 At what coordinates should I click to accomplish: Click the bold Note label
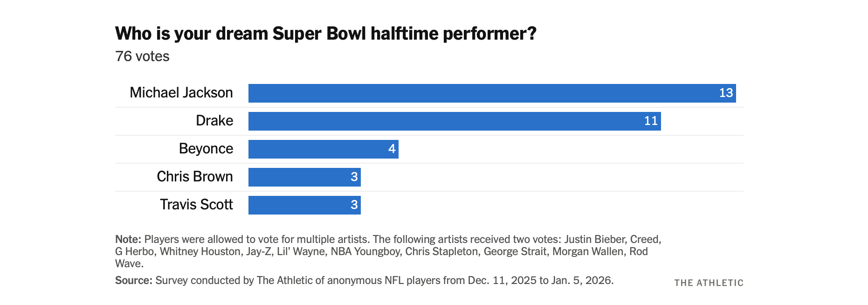128,239
